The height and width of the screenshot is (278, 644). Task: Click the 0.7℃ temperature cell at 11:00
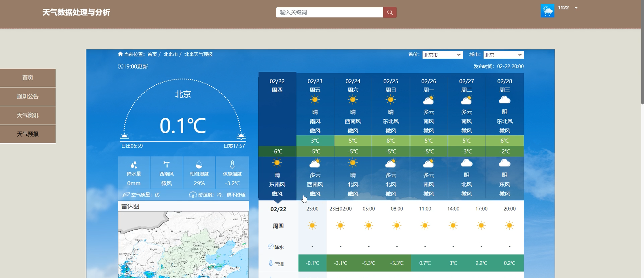tap(425, 263)
